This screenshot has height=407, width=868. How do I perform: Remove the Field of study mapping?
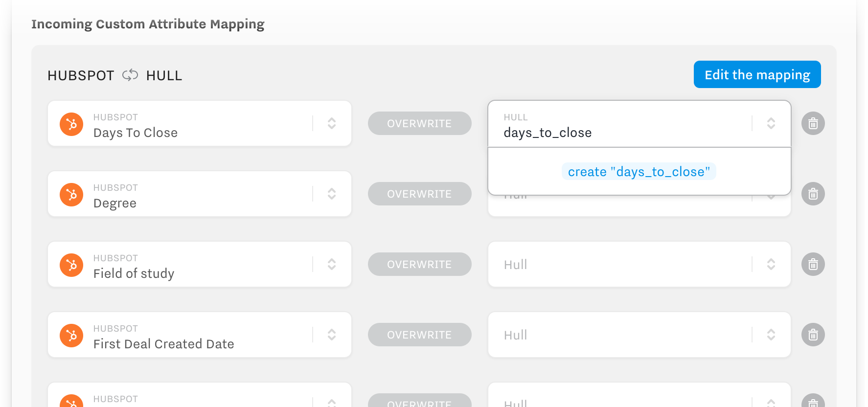pyautogui.click(x=813, y=264)
